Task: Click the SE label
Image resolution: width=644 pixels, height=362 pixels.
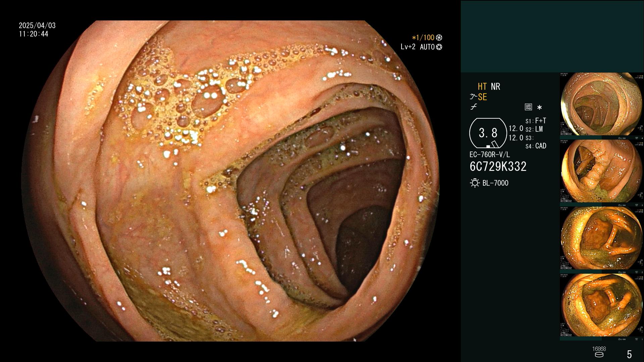Action: pyautogui.click(x=482, y=97)
